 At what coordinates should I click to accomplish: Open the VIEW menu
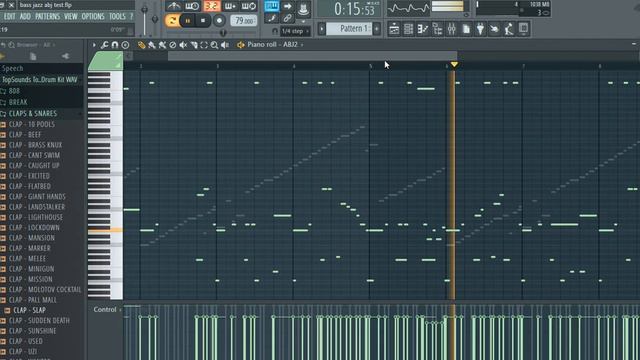click(71, 17)
